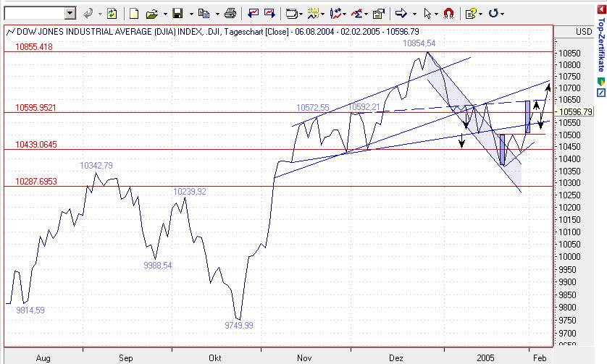607x364 pixels.
Task: Click the blue shaded bar in January dip
Action: coord(502,150)
